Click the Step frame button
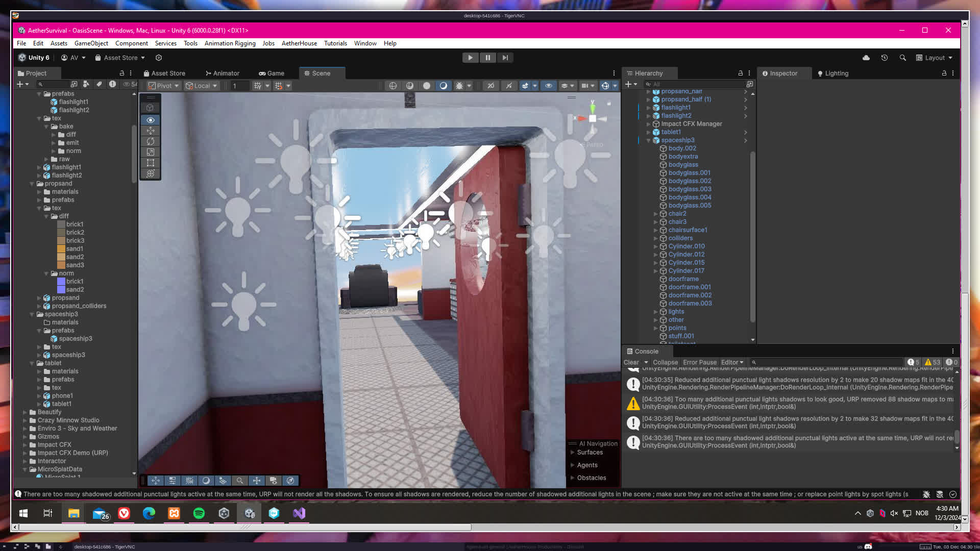This screenshot has width=980, height=551. (505, 58)
